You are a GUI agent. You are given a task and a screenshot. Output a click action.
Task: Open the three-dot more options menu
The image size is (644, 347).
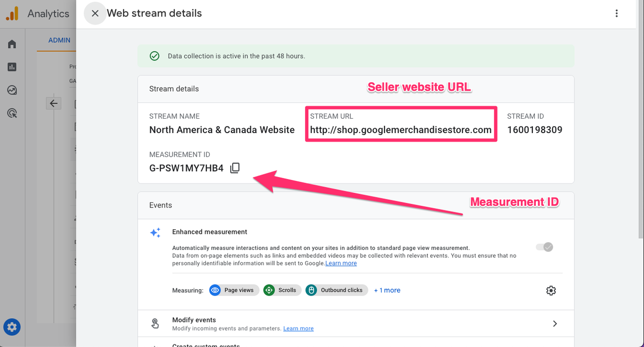(617, 13)
